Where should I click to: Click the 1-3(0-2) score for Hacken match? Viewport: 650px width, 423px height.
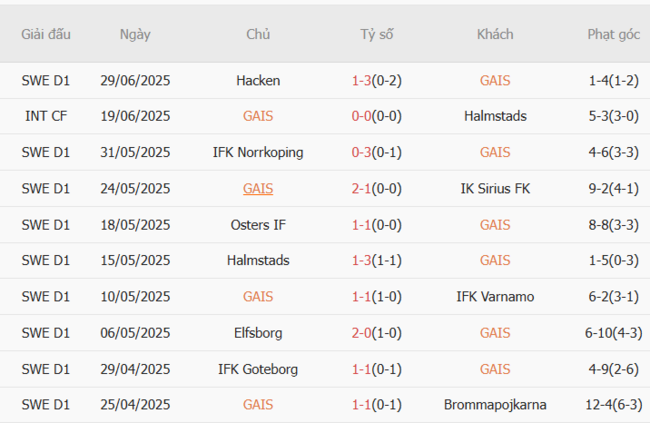(376, 80)
